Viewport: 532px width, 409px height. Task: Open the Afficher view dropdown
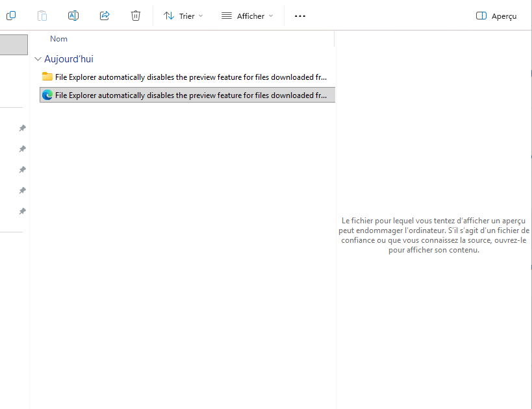[x=247, y=16]
